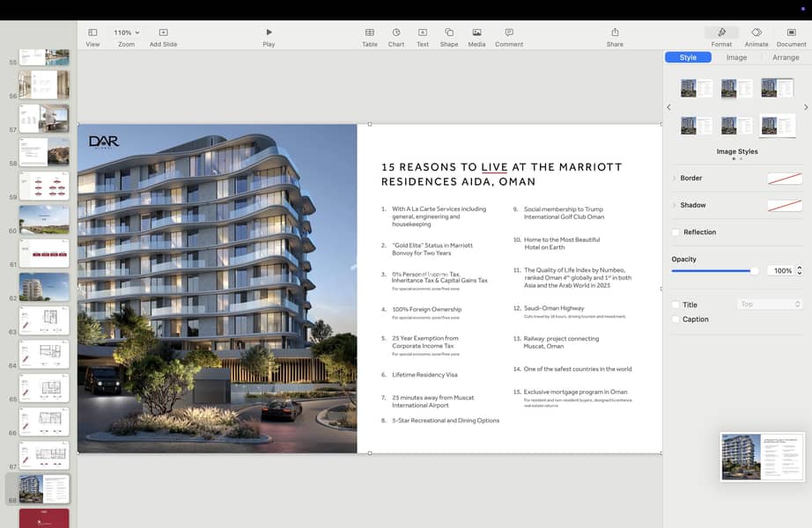812x528 pixels.
Task: Select slide 62 thumbnail
Action: click(44, 287)
